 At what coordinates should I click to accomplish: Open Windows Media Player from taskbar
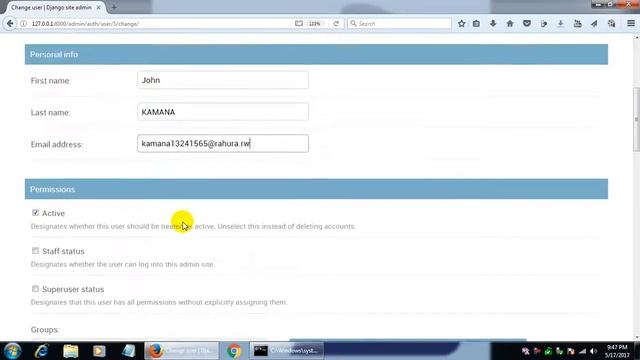tap(99, 351)
